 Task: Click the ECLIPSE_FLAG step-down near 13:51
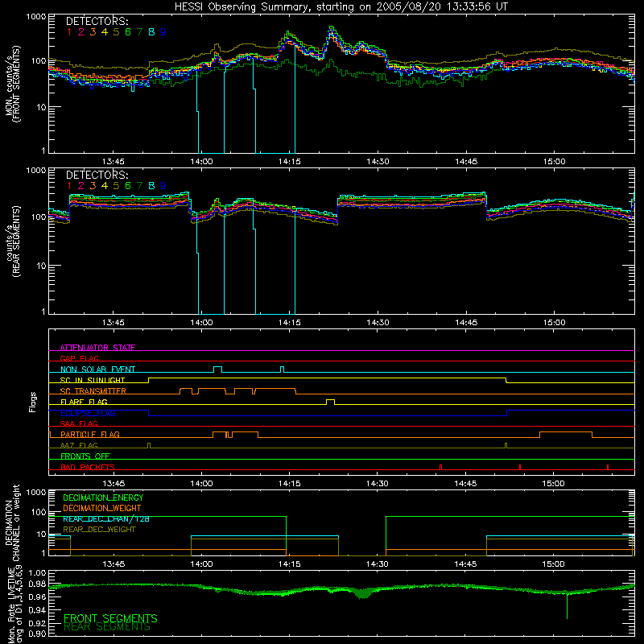(149, 413)
